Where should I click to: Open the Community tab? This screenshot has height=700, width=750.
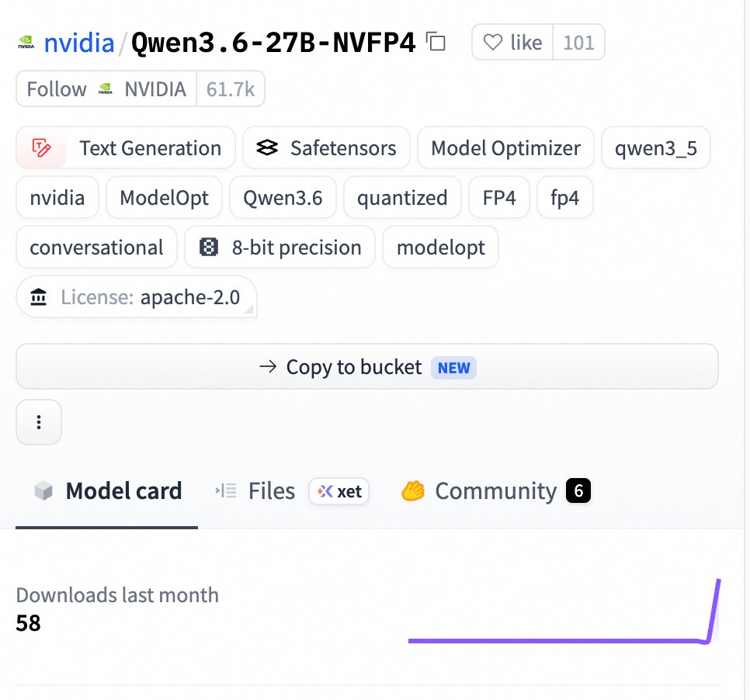495,491
